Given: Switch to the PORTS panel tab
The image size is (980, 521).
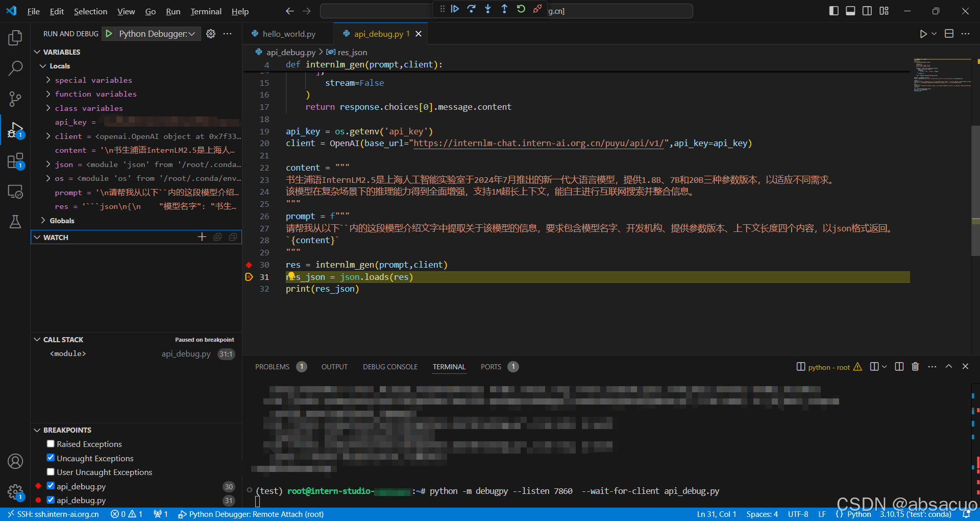Looking at the screenshot, I should tap(491, 367).
